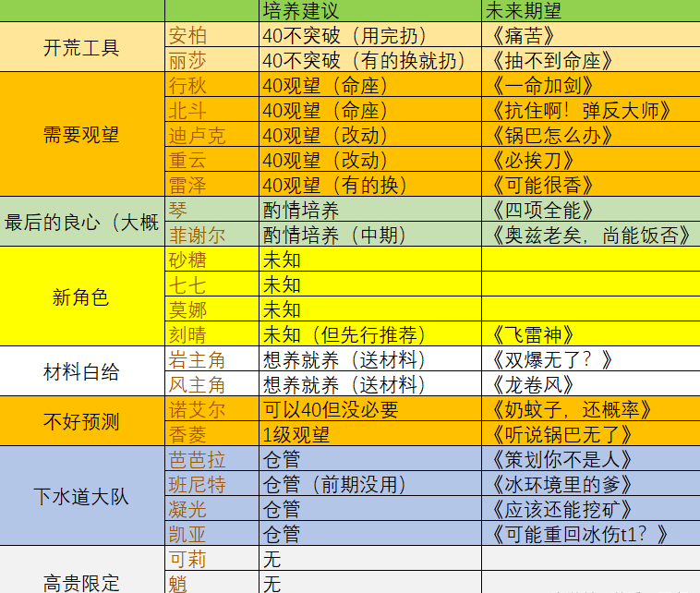Select the character cell 刻晴
The width and height of the screenshot is (700, 593).
[x=212, y=333]
